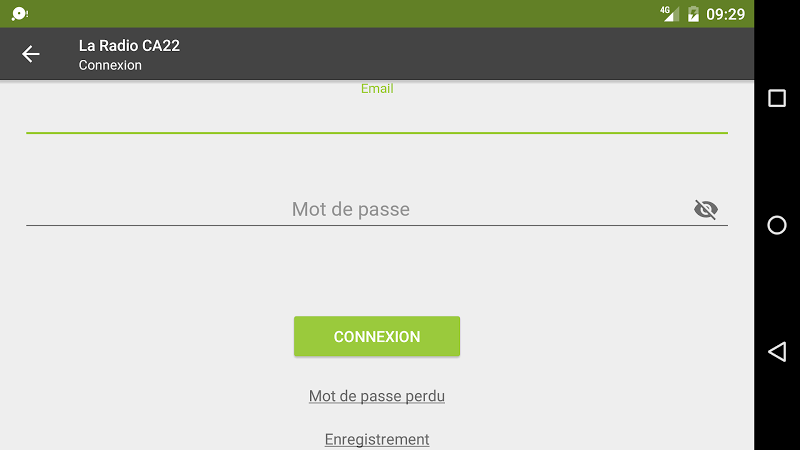Follow the Enregistrement link

coord(377,439)
